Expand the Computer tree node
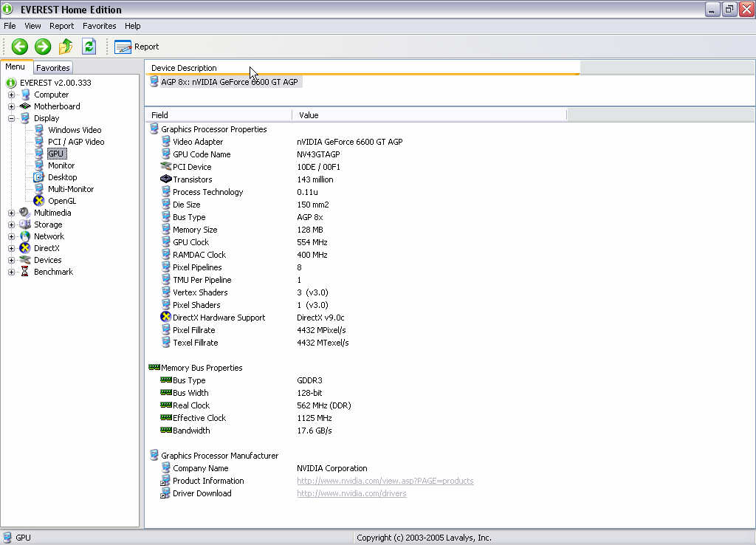Image resolution: width=756 pixels, height=545 pixels. coord(11,95)
